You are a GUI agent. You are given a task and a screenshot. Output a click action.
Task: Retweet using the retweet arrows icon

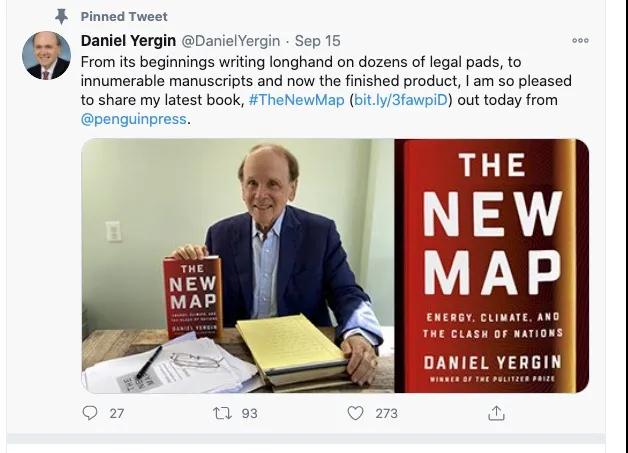point(222,413)
